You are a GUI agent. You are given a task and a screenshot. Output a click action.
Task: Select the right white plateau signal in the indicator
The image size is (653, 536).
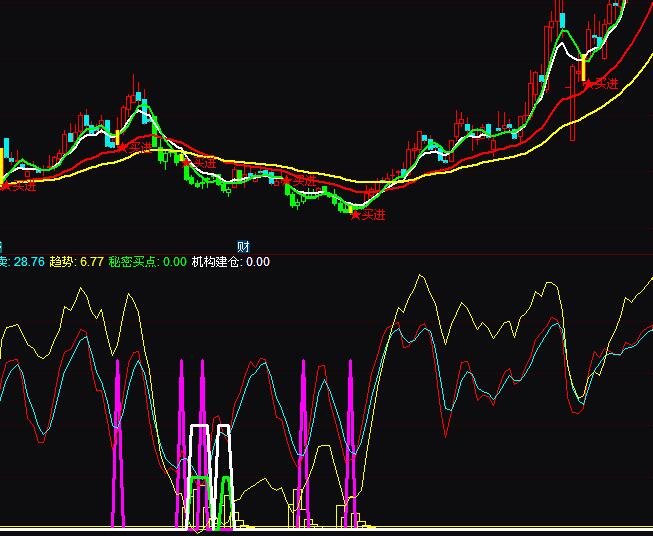coord(224,427)
